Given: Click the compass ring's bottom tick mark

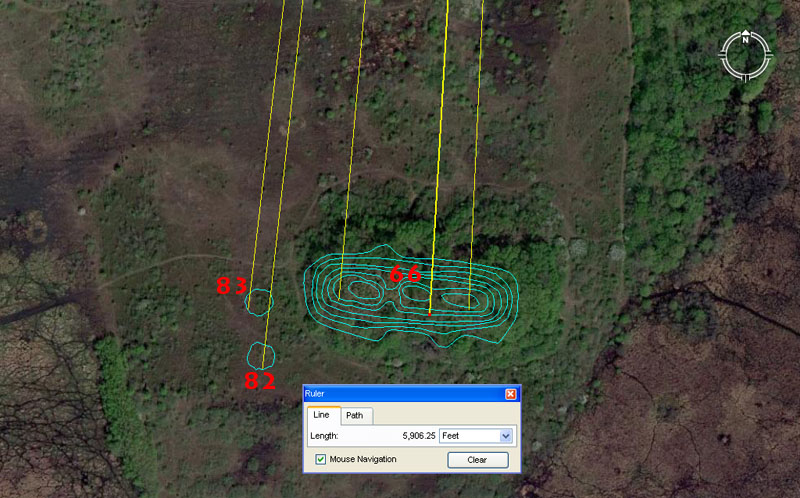Looking at the screenshot, I should coord(746,76).
